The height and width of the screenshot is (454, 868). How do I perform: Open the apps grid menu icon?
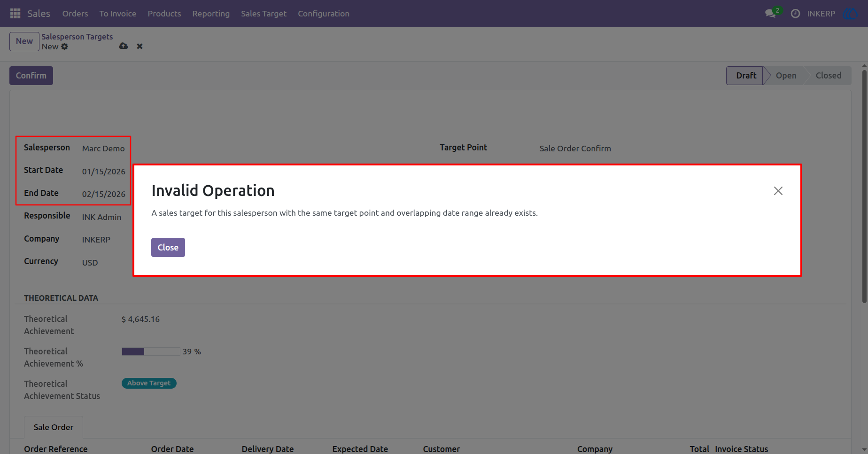coord(15,14)
